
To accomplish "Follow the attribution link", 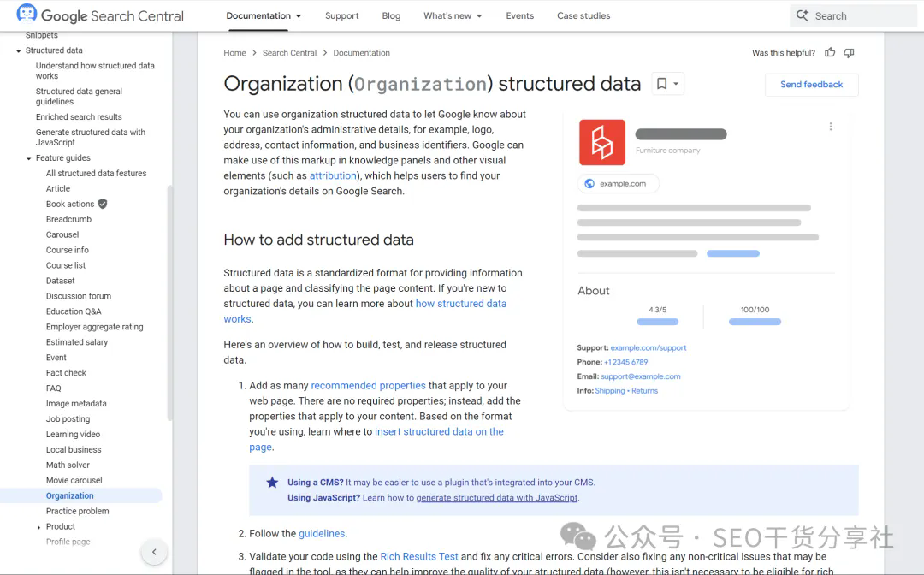I will coord(333,175).
